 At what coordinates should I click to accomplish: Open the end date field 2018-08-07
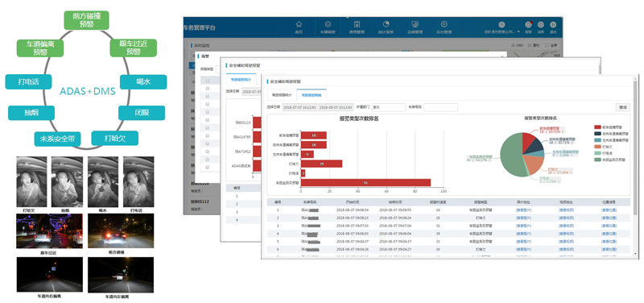point(336,107)
